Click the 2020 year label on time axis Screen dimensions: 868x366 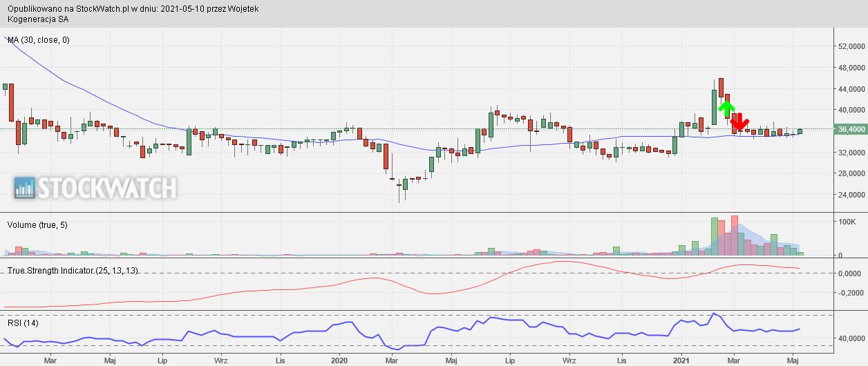click(x=339, y=360)
